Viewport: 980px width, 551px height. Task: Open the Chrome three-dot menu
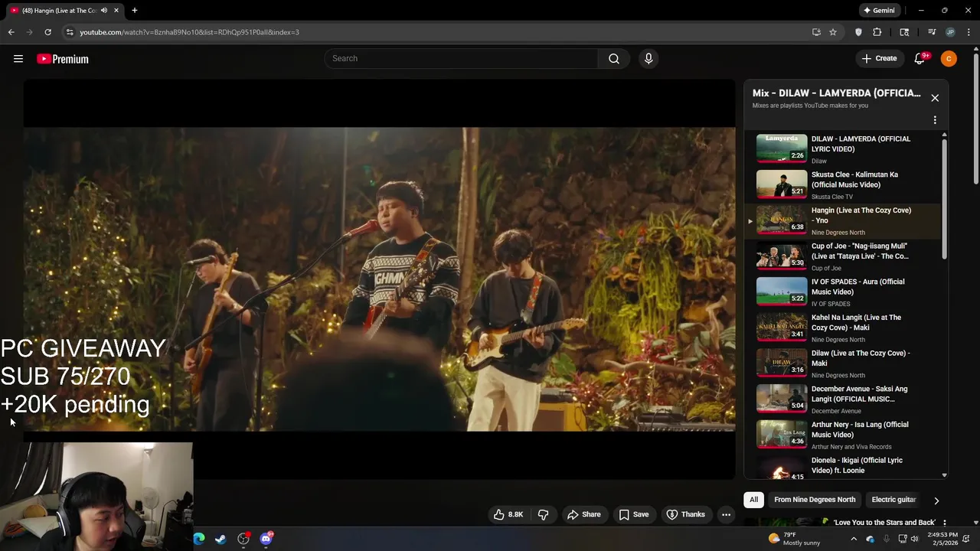969,32
